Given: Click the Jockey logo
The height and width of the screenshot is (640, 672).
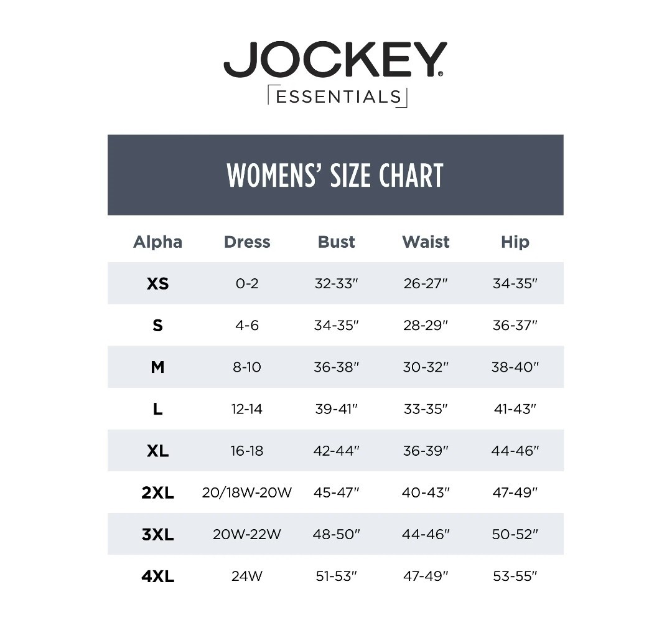Looking at the screenshot, I should pos(335,59).
